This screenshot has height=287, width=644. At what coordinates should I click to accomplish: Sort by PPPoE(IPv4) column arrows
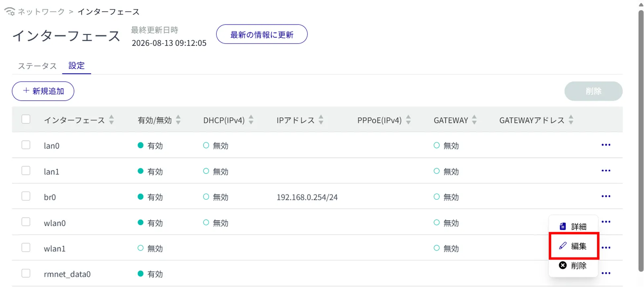pos(408,120)
